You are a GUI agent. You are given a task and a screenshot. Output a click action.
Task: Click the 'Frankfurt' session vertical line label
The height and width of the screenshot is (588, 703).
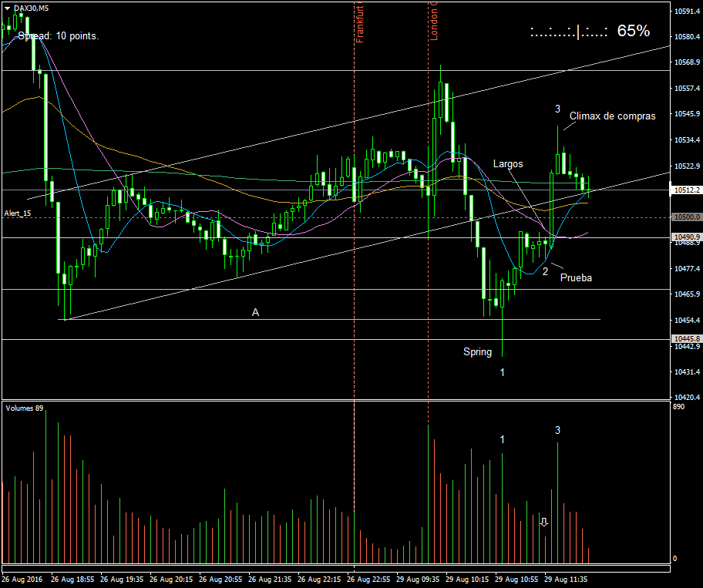tap(360, 23)
